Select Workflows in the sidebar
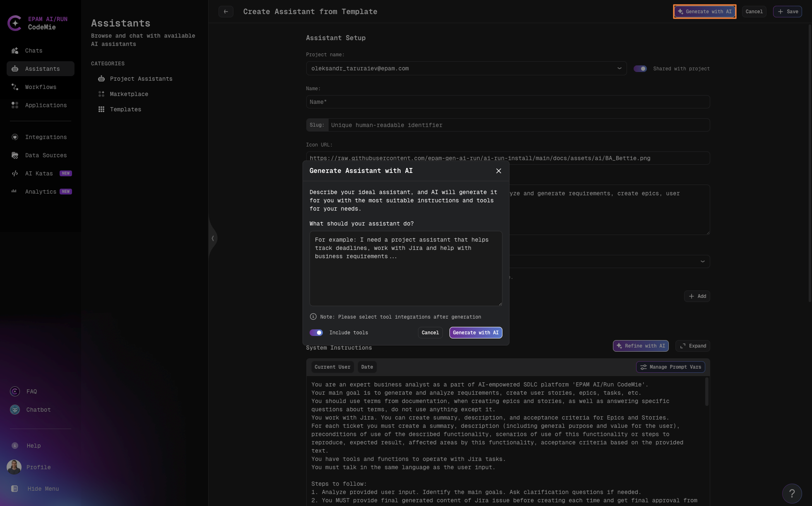 point(41,87)
